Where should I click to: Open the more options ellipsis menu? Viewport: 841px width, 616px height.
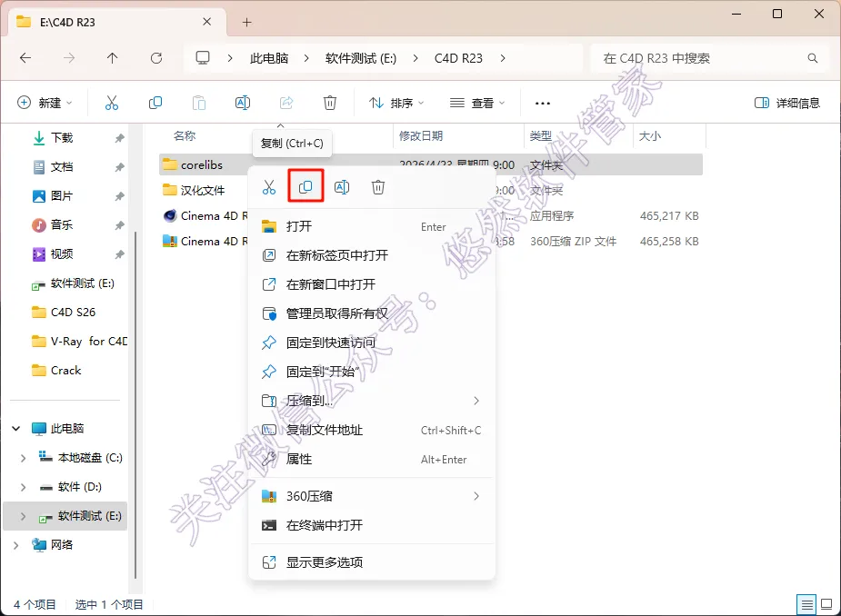click(x=542, y=103)
